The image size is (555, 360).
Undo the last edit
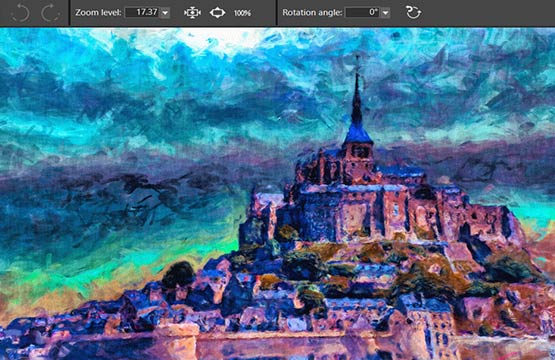[20, 13]
